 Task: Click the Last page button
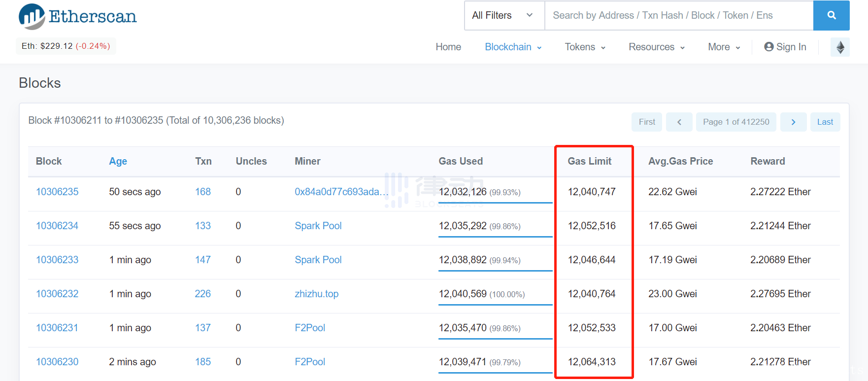[x=825, y=122]
